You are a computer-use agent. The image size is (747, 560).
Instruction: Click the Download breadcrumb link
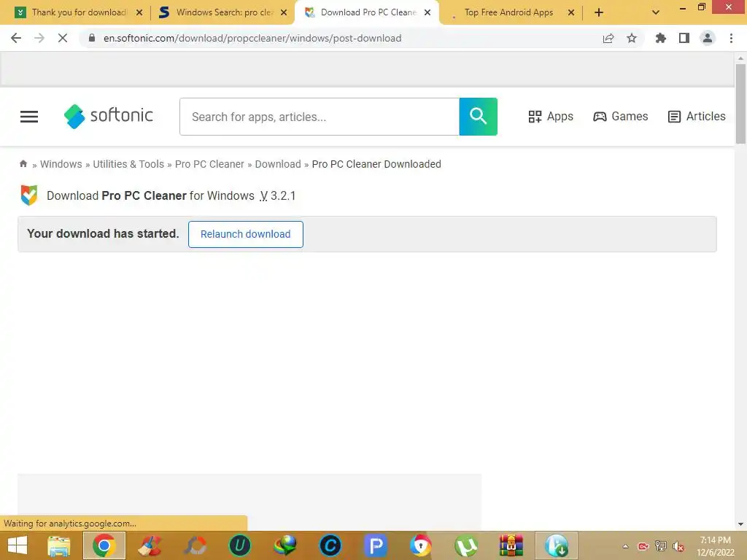click(278, 164)
